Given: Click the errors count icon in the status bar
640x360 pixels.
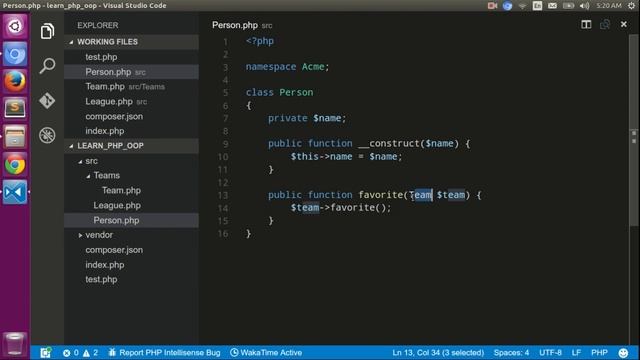Looking at the screenshot, I should point(67,353).
